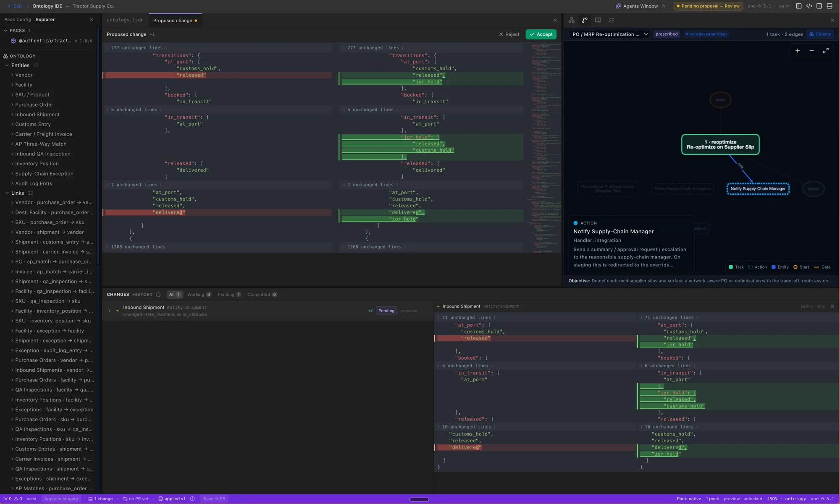The image size is (840, 504).
Task: Open the CHANGES tab
Action: [x=118, y=295]
